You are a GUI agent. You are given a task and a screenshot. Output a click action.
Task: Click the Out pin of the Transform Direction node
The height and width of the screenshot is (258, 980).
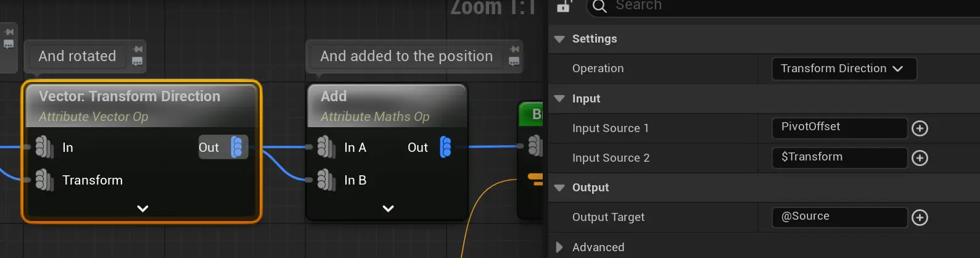[237, 148]
